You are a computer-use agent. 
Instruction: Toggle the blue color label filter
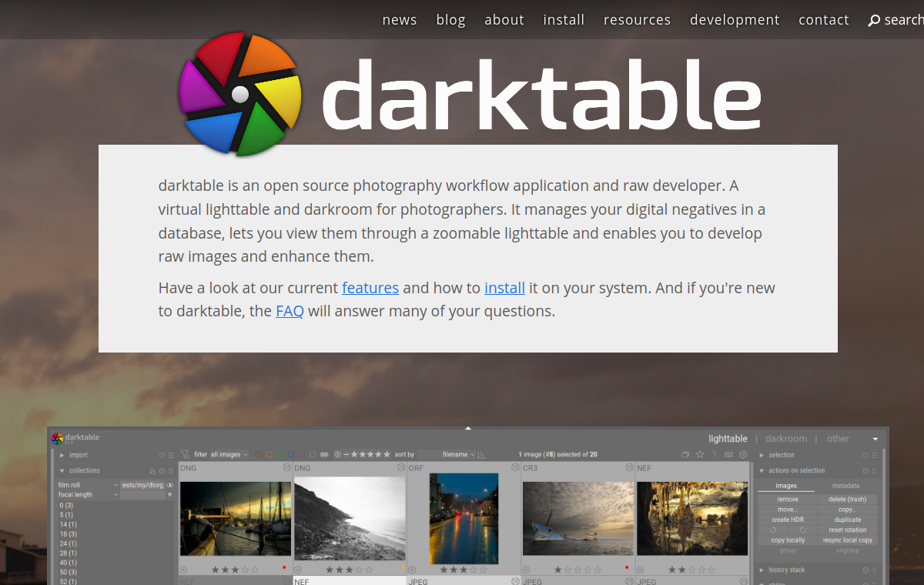tap(290, 455)
